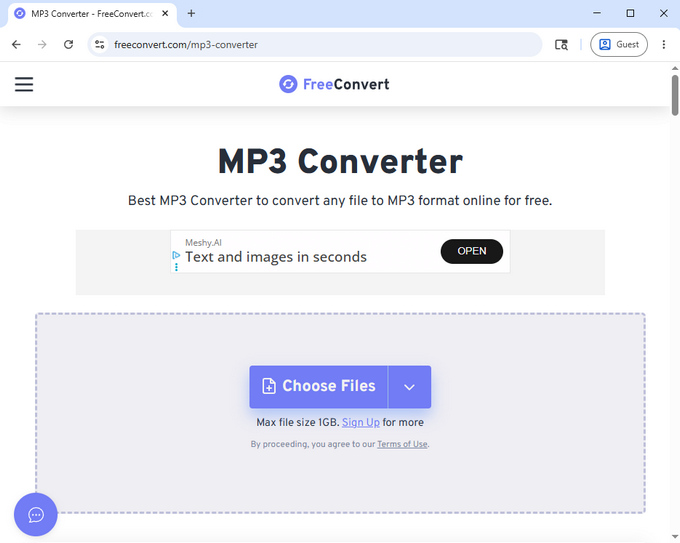Open the Terms of Use link
The width and height of the screenshot is (680, 543).
[x=402, y=444]
